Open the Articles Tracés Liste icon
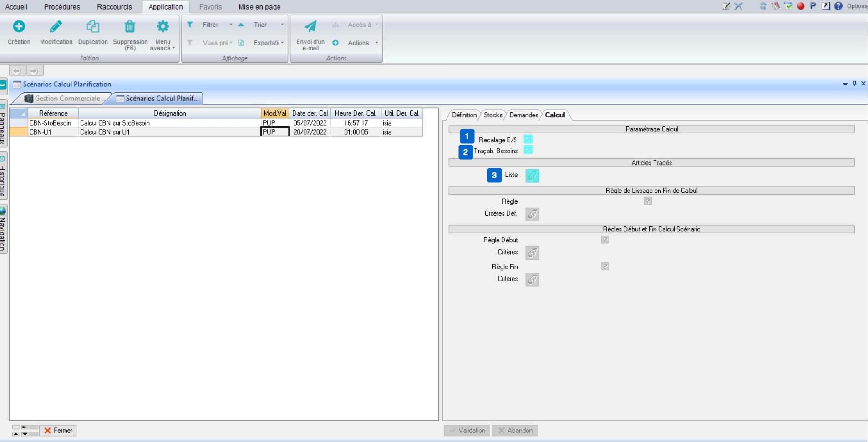The image size is (868, 442). tap(532, 176)
